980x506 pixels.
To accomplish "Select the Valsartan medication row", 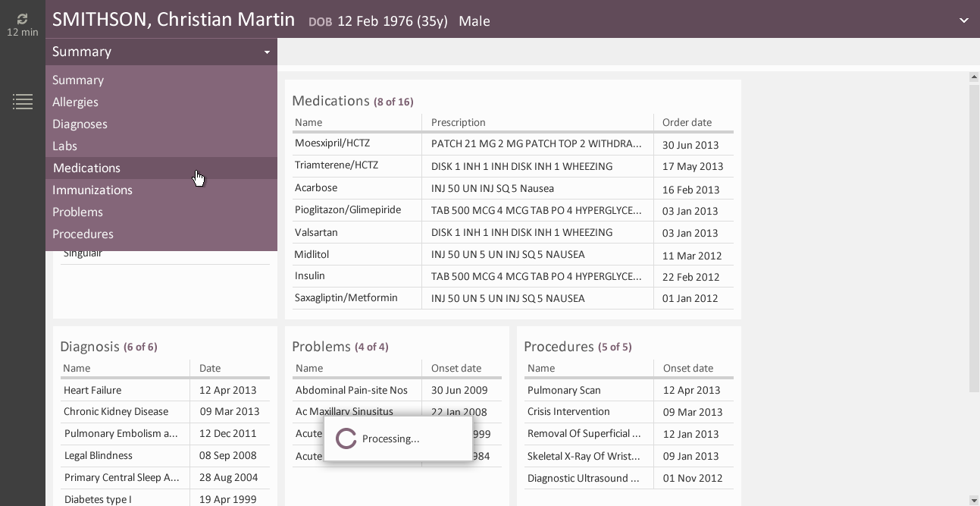I will [x=512, y=232].
